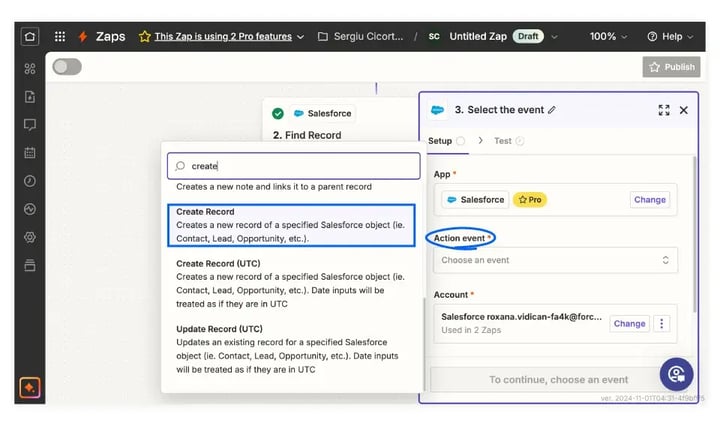This screenshot has width=720, height=426.
Task: Open the sidebar activity pulse icon
Action: click(30, 209)
